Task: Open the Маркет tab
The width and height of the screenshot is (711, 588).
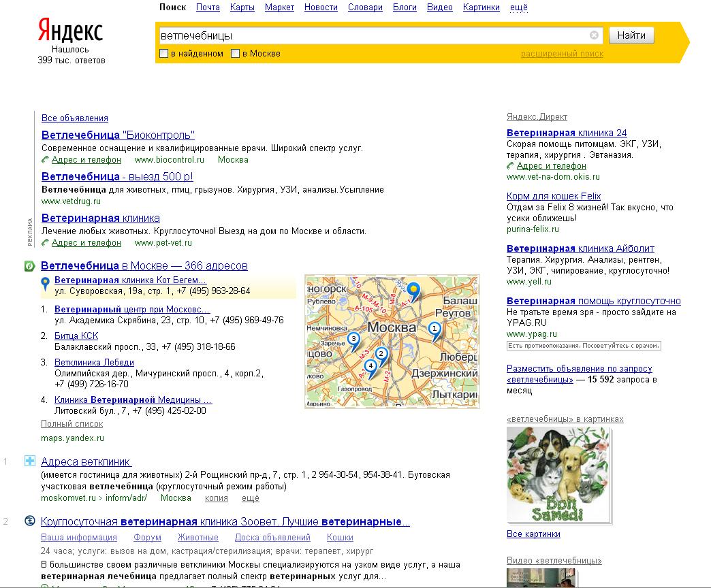Action: (x=279, y=7)
